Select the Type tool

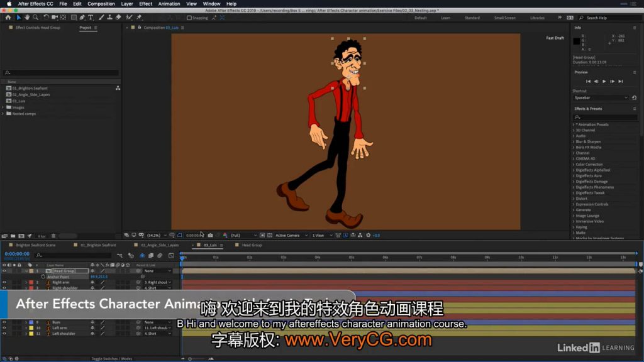pos(91,18)
